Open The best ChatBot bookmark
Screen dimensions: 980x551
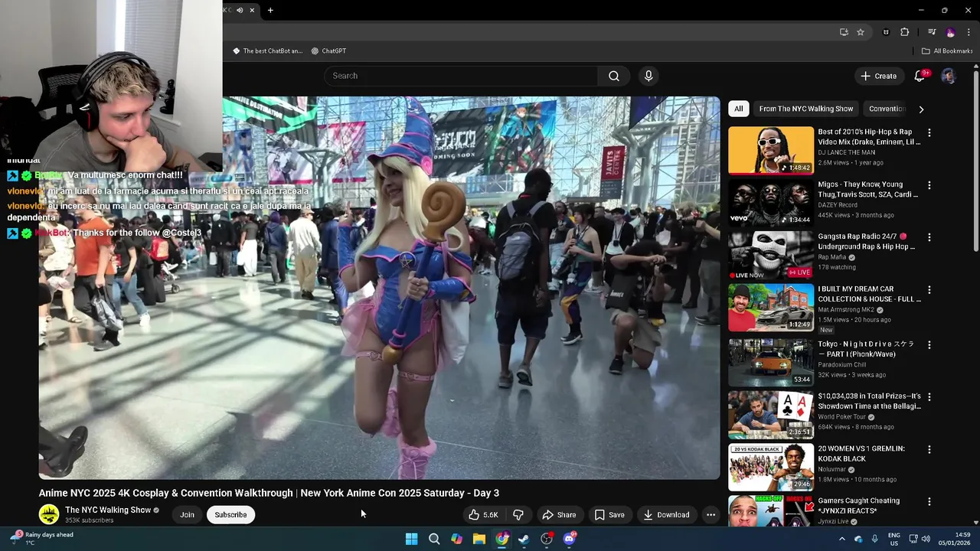point(267,51)
